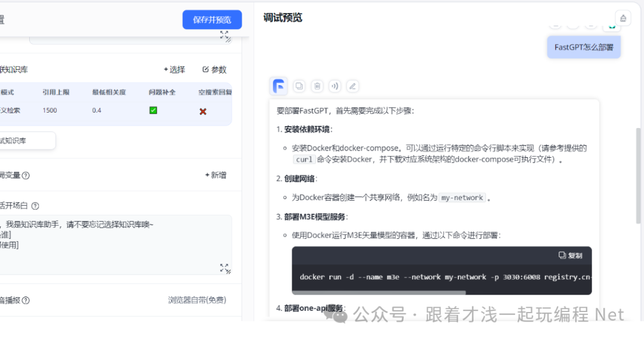The width and height of the screenshot is (644, 340).
Task: Delete the response with the trash icon
Action: 317,86
